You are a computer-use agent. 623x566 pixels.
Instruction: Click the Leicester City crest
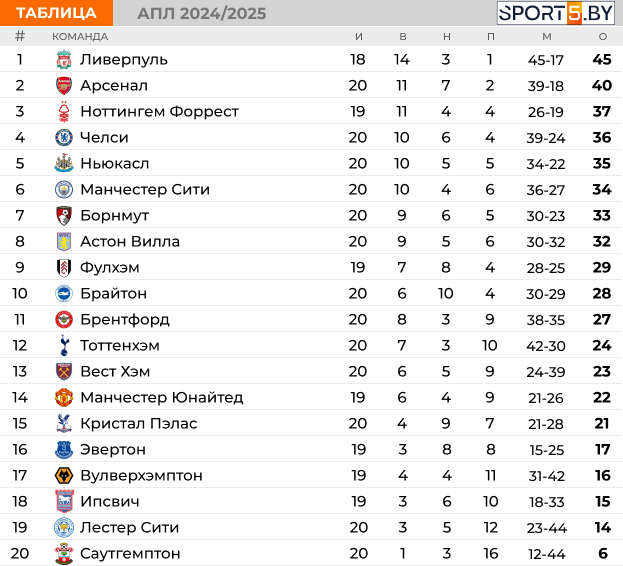click(x=64, y=527)
